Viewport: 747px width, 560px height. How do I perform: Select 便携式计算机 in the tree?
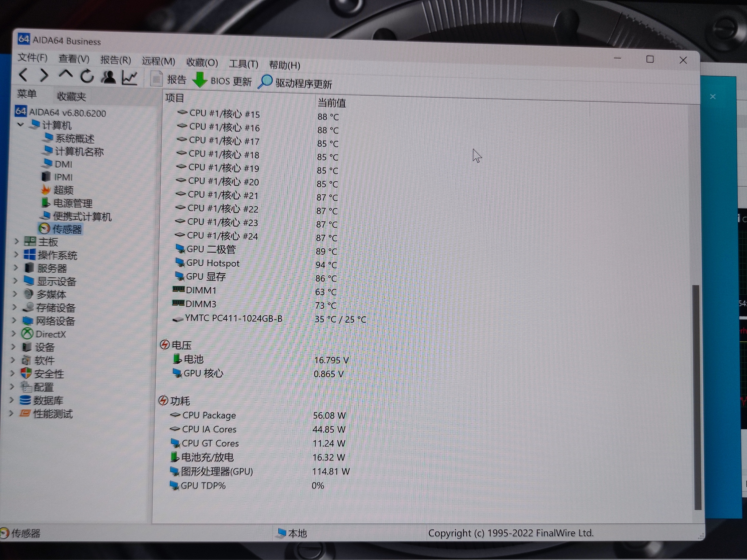click(76, 216)
